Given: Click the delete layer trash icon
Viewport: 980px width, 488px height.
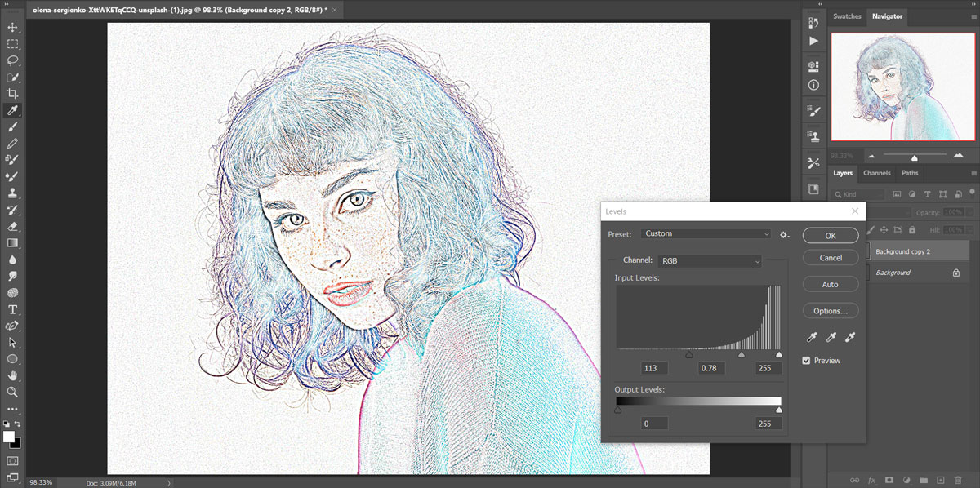Looking at the screenshot, I should click(x=958, y=480).
